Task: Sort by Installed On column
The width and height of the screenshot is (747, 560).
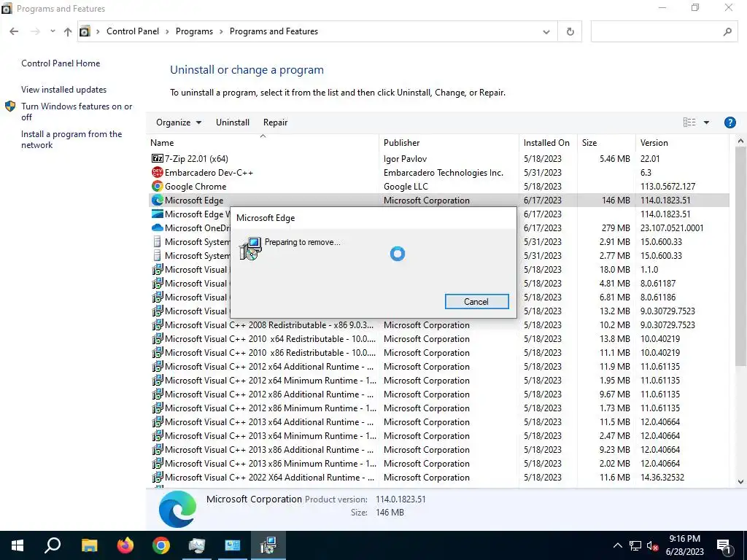Action: [x=546, y=143]
